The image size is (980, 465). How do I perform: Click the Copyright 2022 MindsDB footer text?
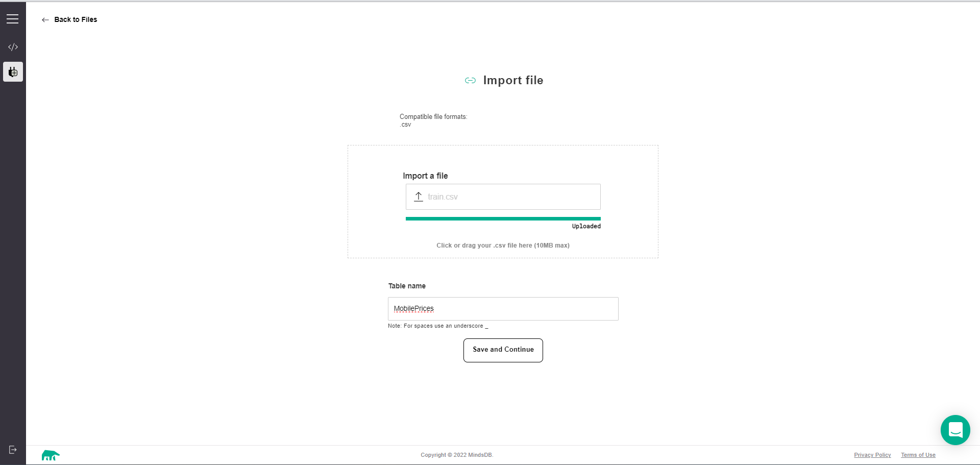457,455
